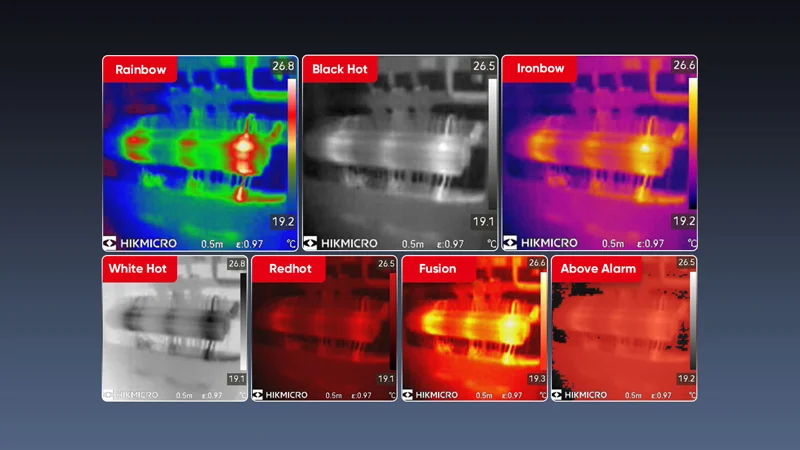Click the 19.1 min temperature in Redhot image
Screen dimensions: 800x450
click(x=386, y=379)
